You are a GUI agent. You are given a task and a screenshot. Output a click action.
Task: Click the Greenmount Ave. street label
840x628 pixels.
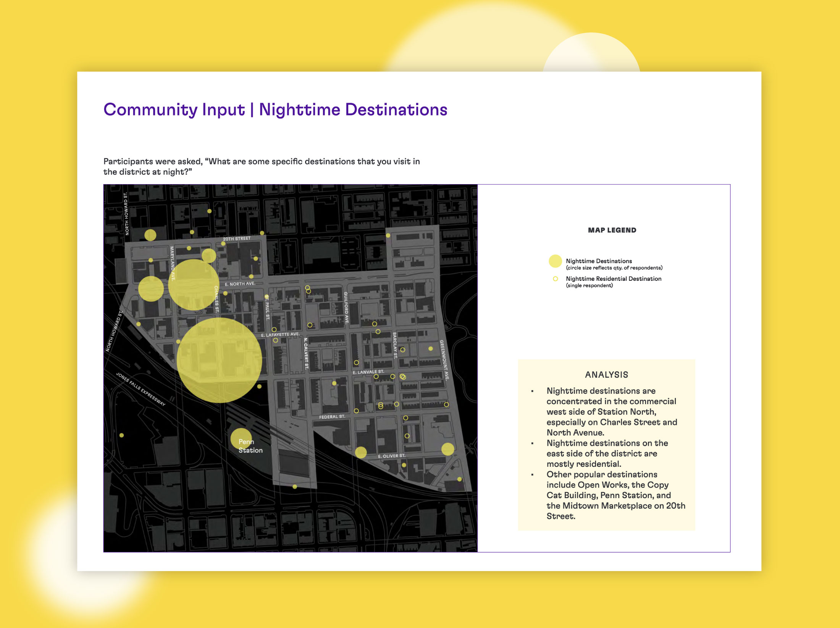tap(444, 360)
